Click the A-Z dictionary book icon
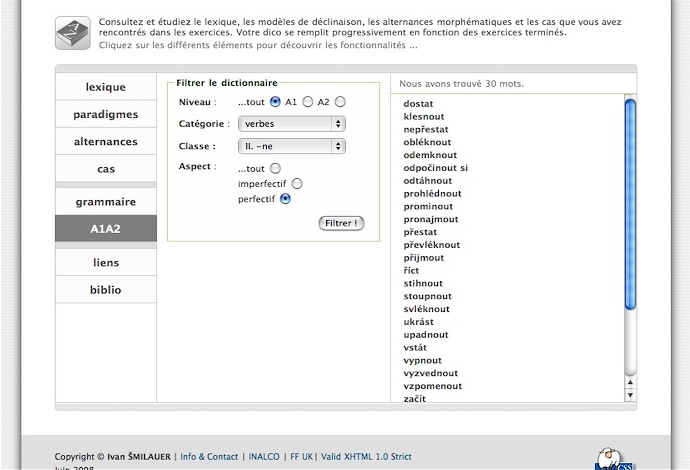Image resolution: width=690 pixels, height=470 pixels. click(73, 33)
